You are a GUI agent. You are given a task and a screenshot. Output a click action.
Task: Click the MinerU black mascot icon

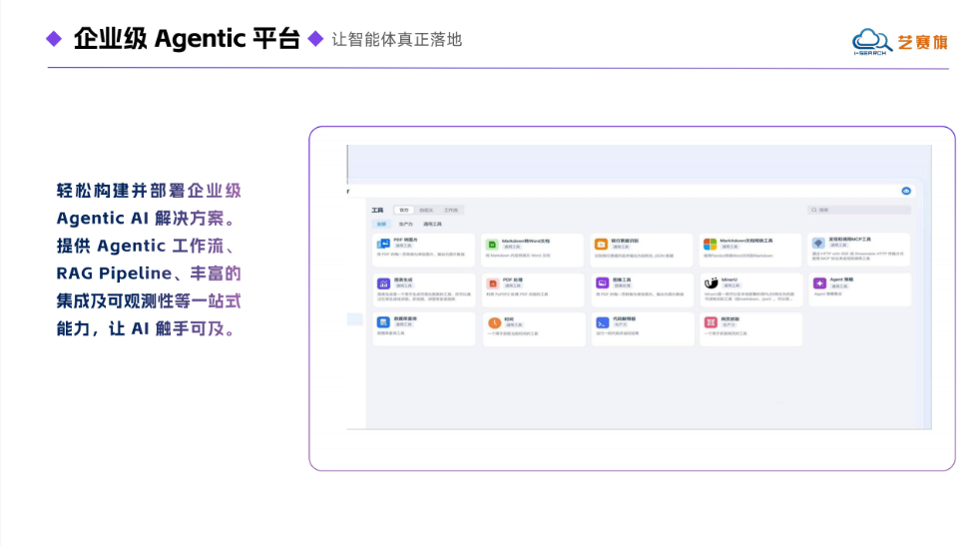point(711,283)
